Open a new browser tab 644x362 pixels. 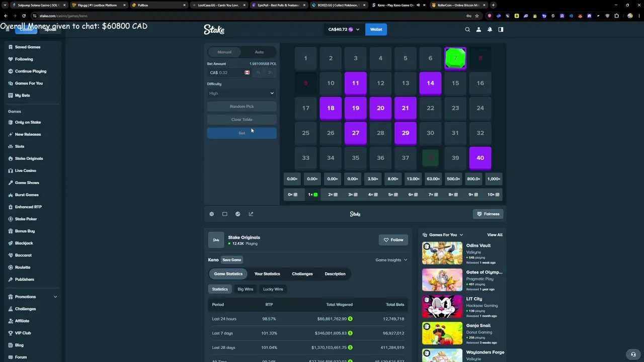pyautogui.click(x=494, y=5)
